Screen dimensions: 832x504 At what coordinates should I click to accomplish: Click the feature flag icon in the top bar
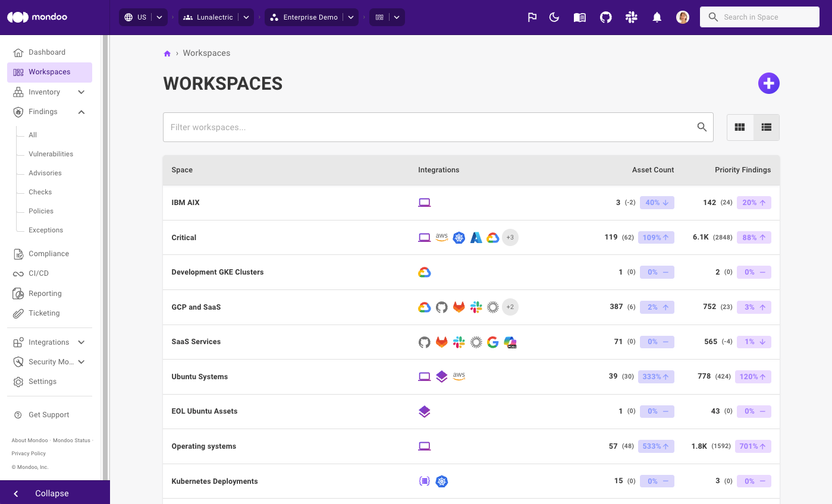click(532, 17)
